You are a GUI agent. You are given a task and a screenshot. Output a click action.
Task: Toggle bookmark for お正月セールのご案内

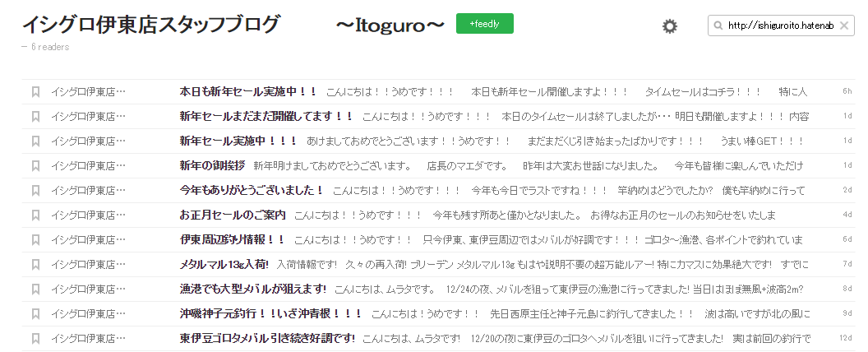pos(35,215)
